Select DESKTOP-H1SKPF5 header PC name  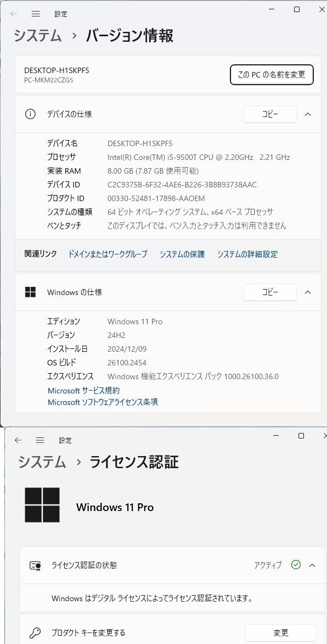[57, 71]
